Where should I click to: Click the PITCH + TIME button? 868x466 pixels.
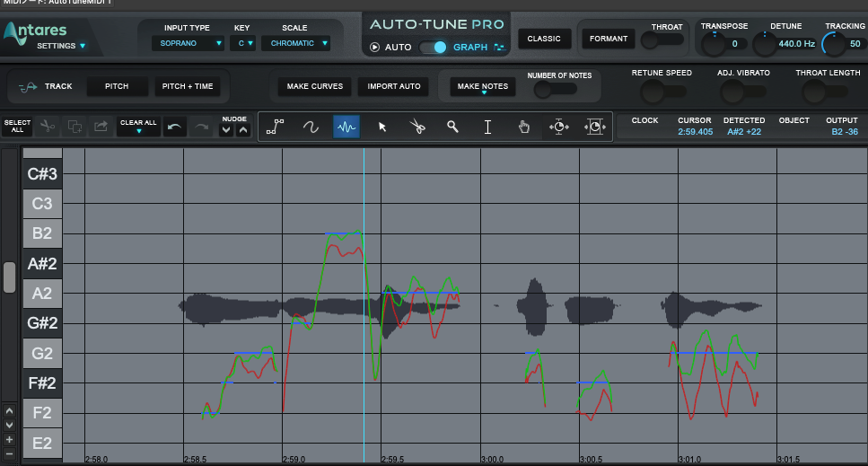[x=188, y=86]
